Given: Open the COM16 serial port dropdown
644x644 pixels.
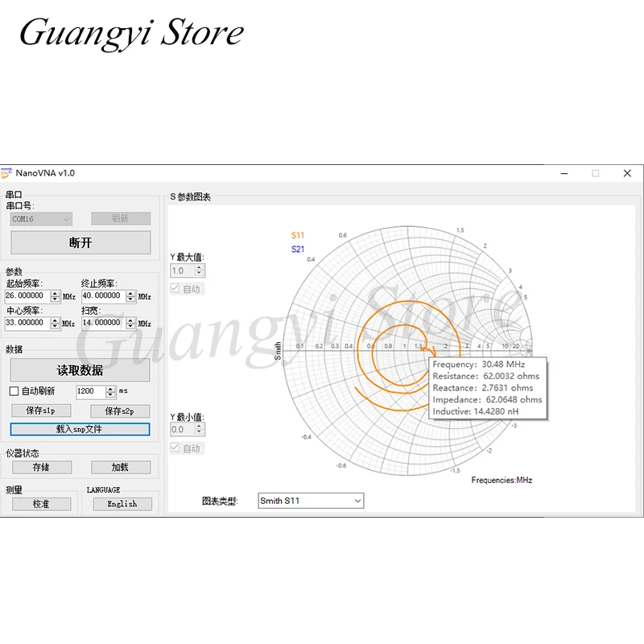Looking at the screenshot, I should [x=41, y=219].
